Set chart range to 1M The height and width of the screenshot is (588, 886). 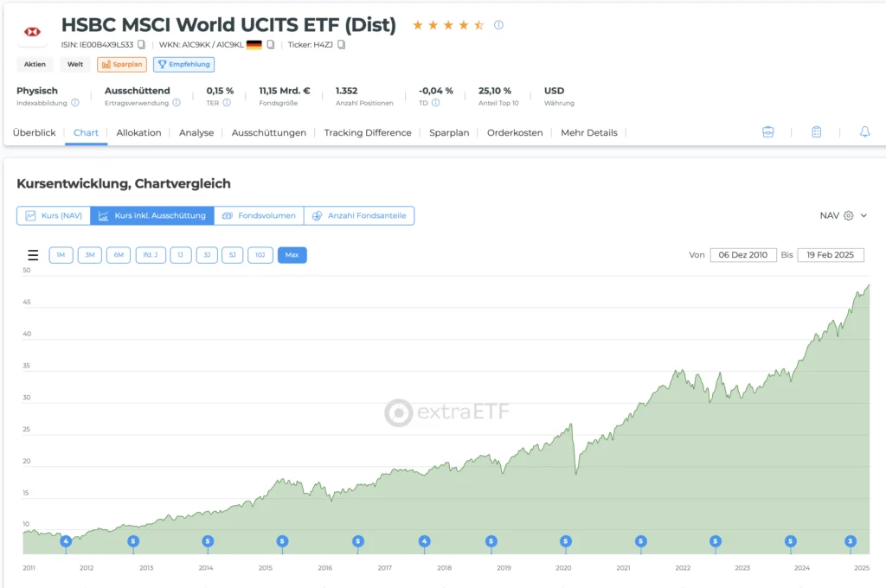pos(61,255)
